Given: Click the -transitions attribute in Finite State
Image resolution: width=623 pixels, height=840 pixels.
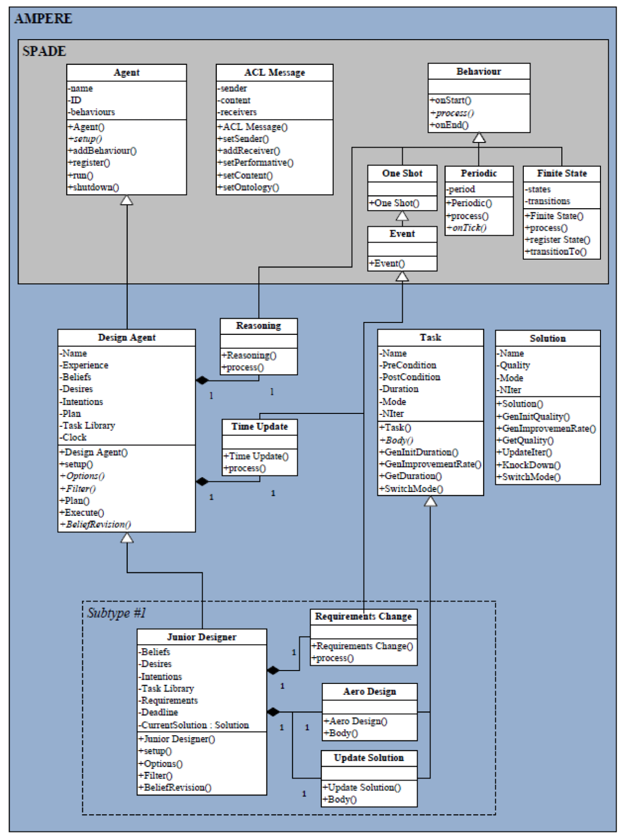Looking at the screenshot, I should click(x=547, y=201).
